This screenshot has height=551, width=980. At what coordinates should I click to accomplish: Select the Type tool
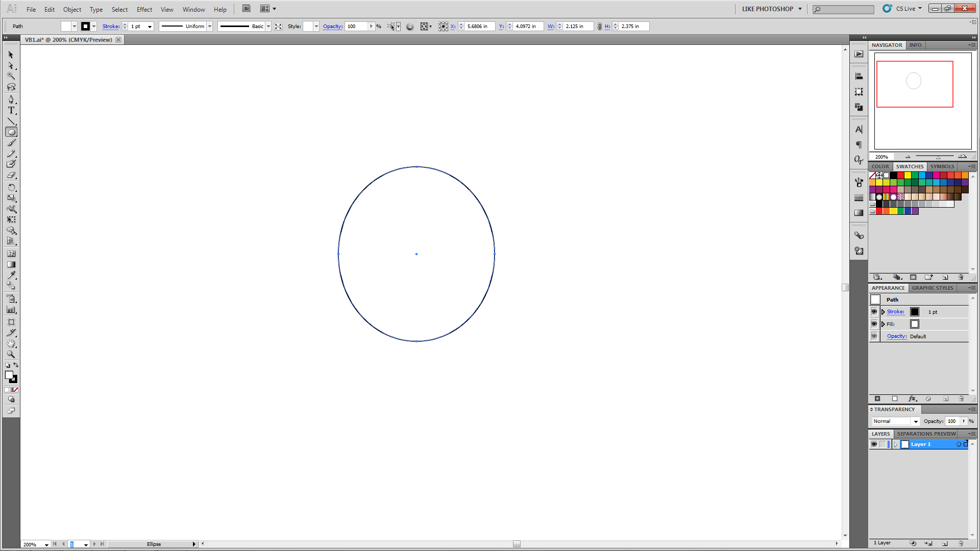(11, 110)
